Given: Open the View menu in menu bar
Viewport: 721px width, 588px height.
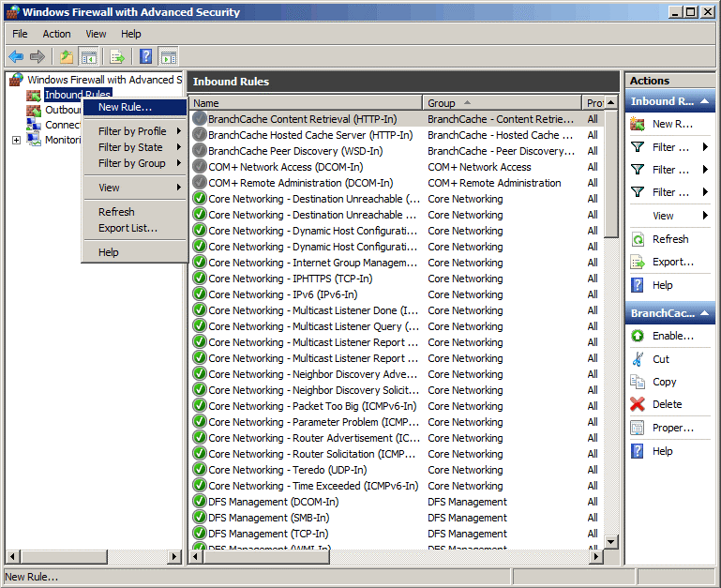Looking at the screenshot, I should [x=96, y=34].
